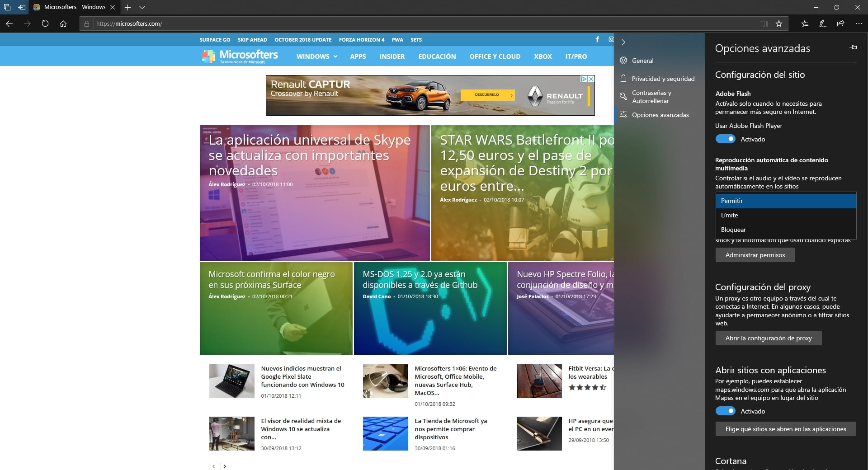Open Microsofters' Facebook icon
The width and height of the screenshot is (868, 470).
[597, 40]
